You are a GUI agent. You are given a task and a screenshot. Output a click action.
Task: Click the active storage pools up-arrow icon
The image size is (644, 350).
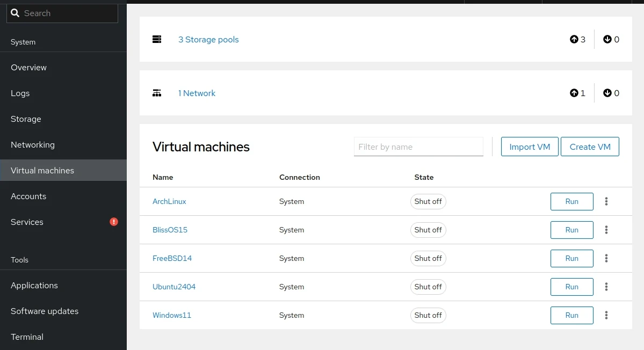574,39
